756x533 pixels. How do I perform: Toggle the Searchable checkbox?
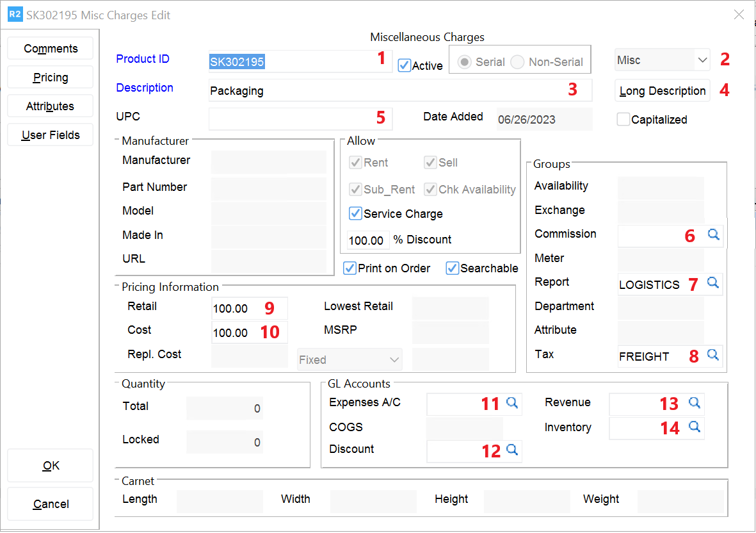pyautogui.click(x=453, y=268)
